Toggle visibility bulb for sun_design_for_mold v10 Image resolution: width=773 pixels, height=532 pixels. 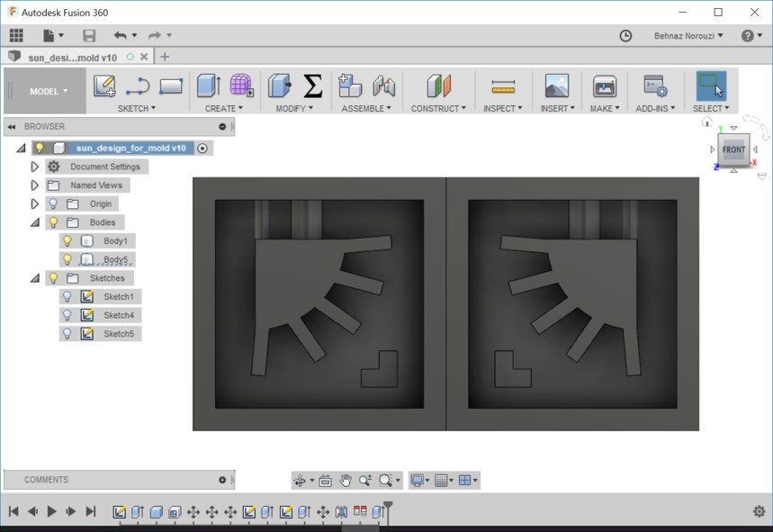point(40,148)
